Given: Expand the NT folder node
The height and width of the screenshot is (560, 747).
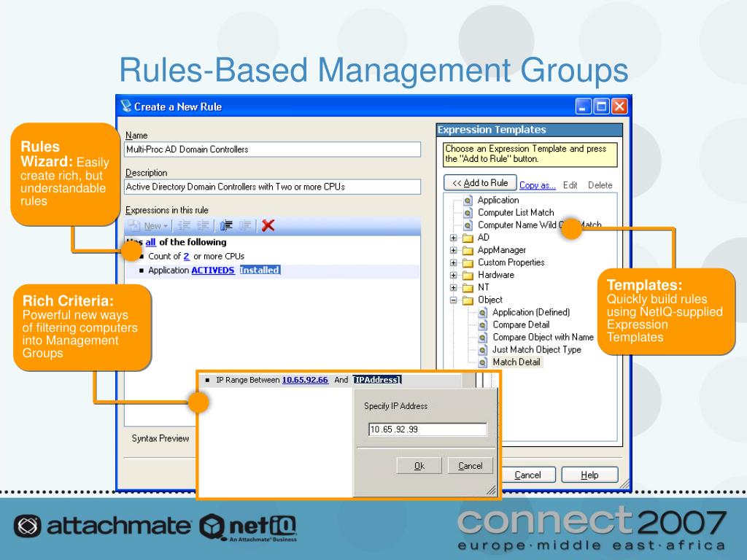Looking at the screenshot, I should [454, 287].
